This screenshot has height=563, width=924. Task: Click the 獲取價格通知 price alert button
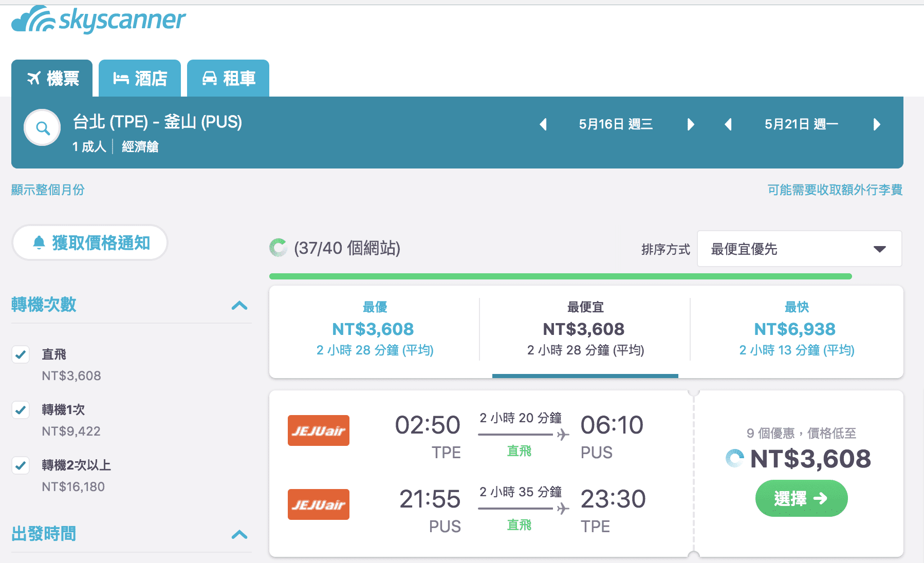click(x=90, y=242)
